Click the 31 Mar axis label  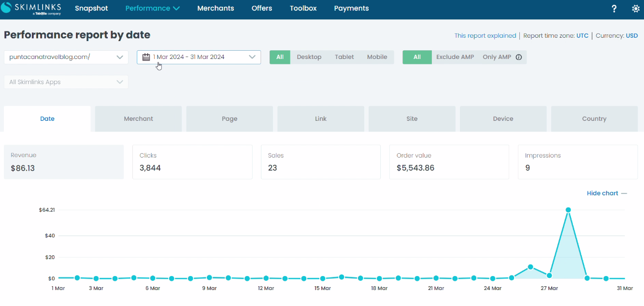click(x=625, y=289)
